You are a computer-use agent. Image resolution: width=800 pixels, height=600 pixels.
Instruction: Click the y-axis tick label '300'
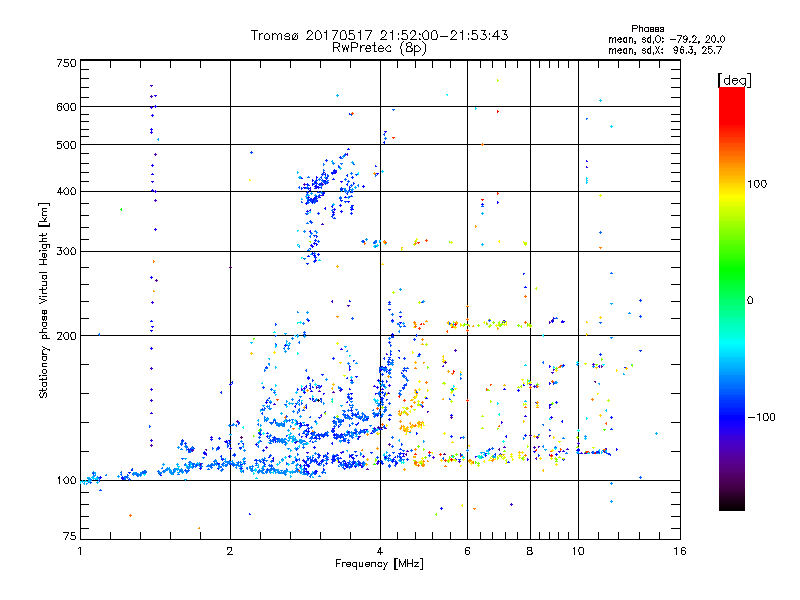pos(66,252)
